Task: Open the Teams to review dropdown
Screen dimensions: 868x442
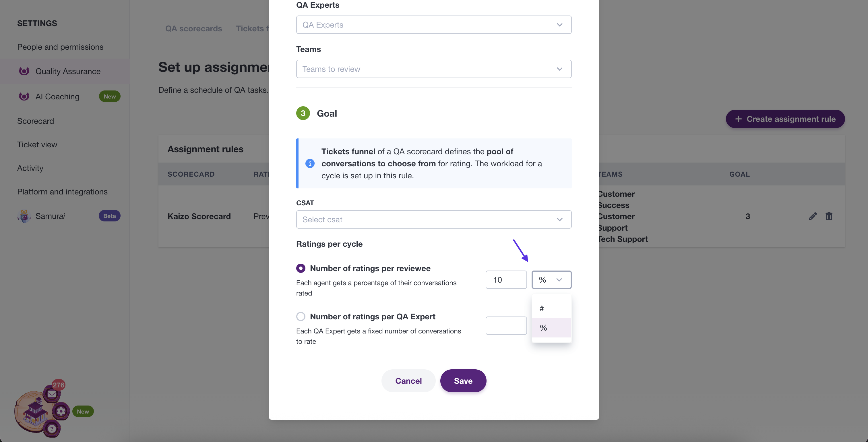Action: (434, 69)
